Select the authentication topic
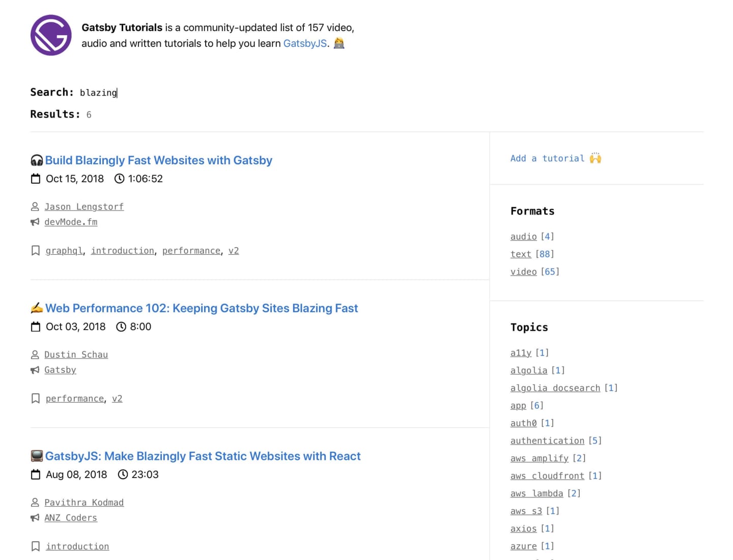Image resolution: width=733 pixels, height=560 pixels. [547, 440]
